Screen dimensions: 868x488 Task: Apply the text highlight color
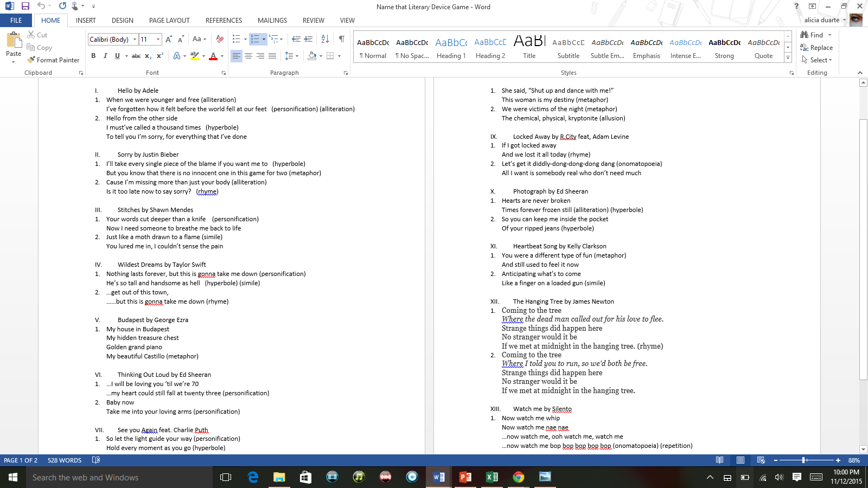(195, 56)
